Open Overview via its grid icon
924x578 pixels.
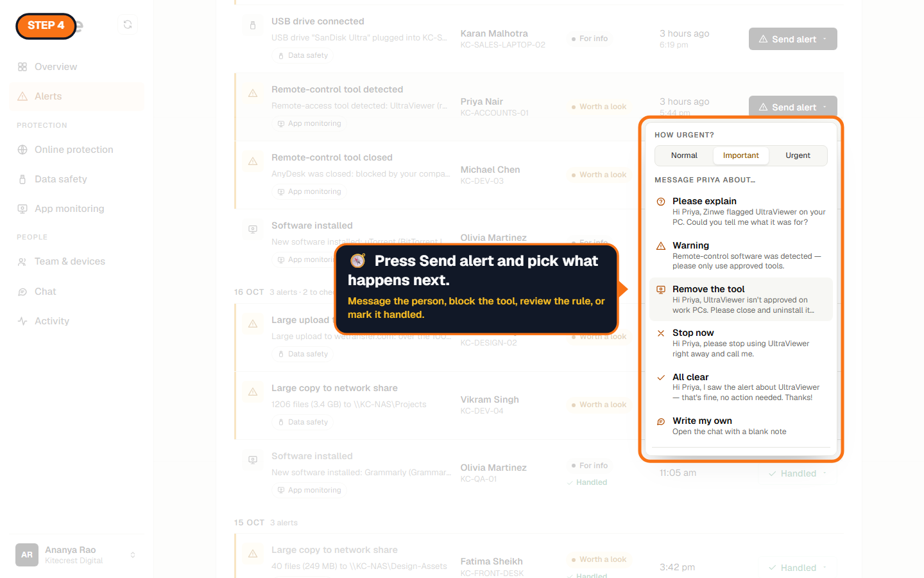[22, 67]
